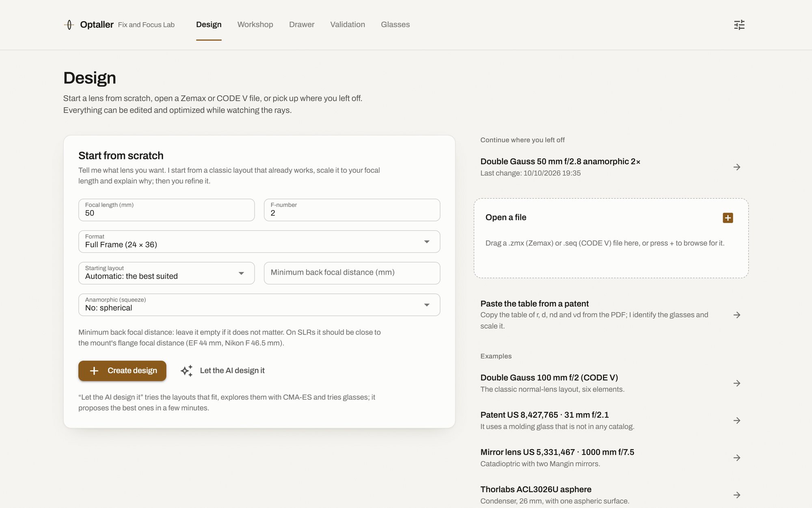Click arrow beside Double Gauss 50 mm anamorphic
The height and width of the screenshot is (508, 812).
[x=736, y=167]
